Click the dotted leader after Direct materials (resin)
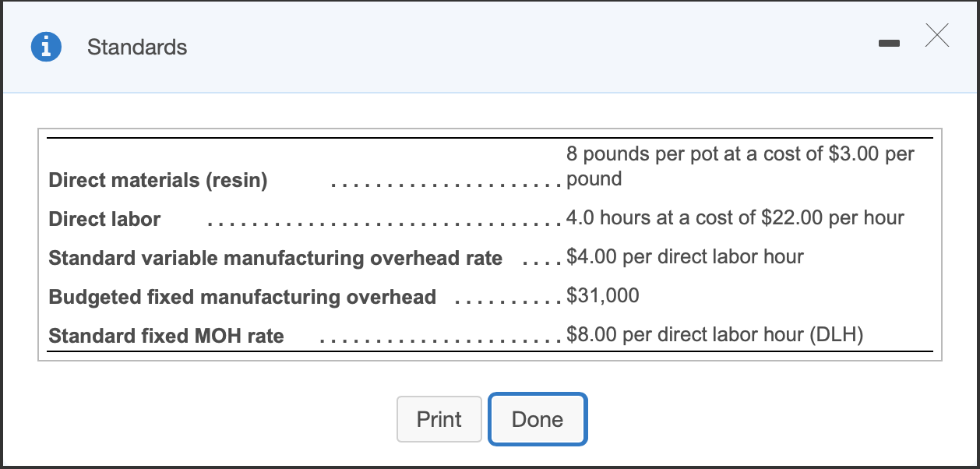This screenshot has height=469, width=980. tap(446, 185)
